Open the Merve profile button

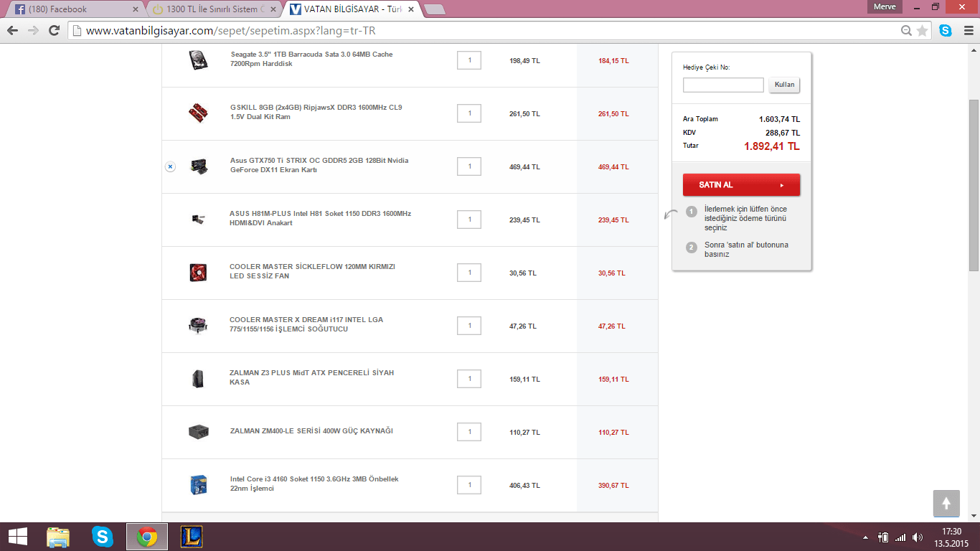click(884, 6)
